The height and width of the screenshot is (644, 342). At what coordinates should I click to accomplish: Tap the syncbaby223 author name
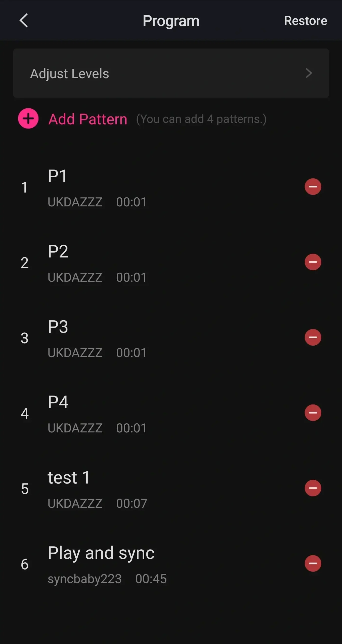click(84, 579)
